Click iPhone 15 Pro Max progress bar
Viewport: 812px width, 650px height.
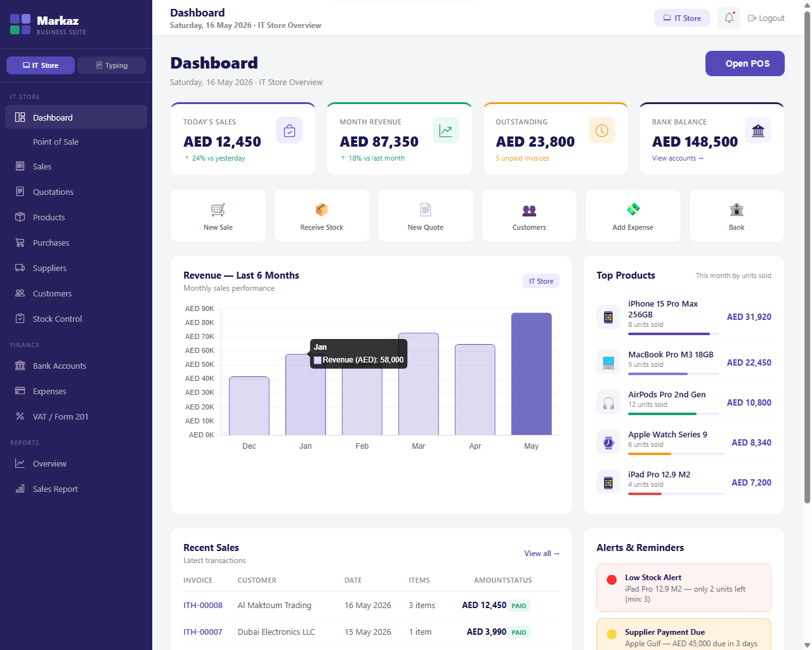[x=674, y=334]
